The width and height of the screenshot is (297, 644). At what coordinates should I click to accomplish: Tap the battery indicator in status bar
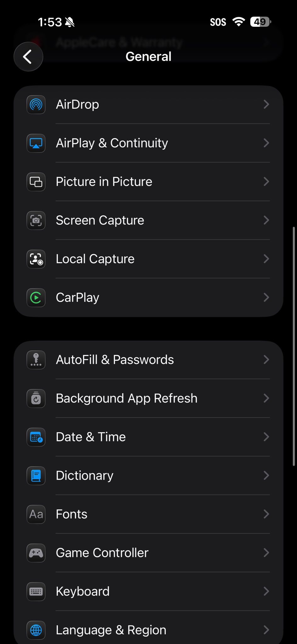(x=260, y=22)
